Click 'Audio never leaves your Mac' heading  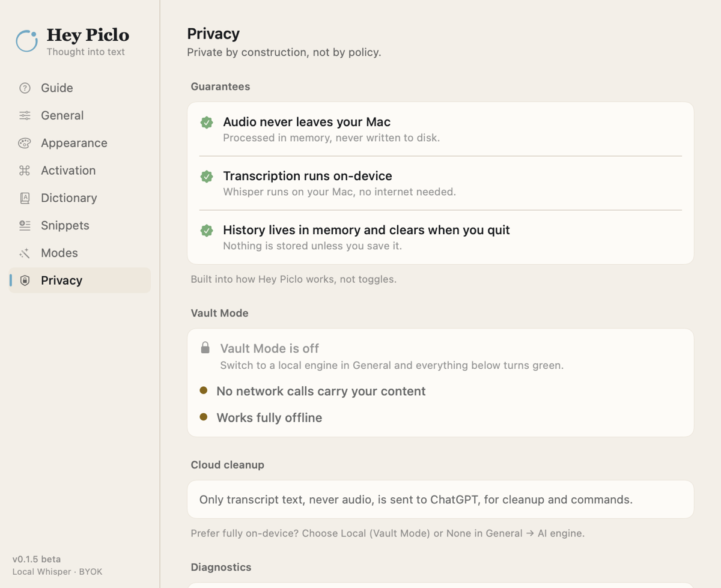click(307, 122)
